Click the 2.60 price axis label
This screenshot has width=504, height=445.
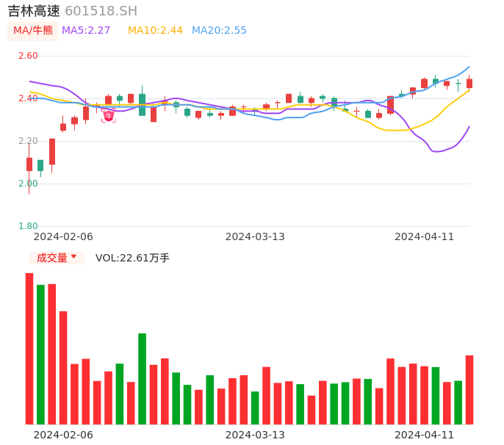[28, 56]
